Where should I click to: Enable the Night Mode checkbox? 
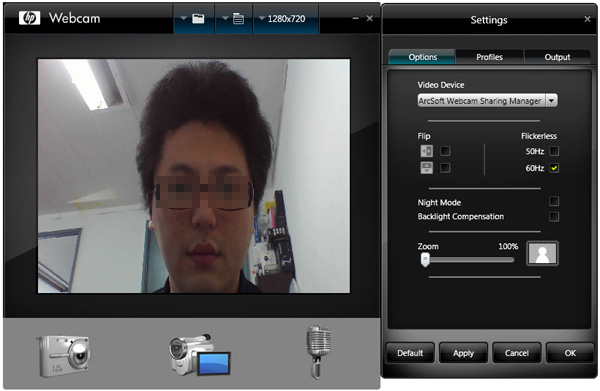tap(554, 201)
